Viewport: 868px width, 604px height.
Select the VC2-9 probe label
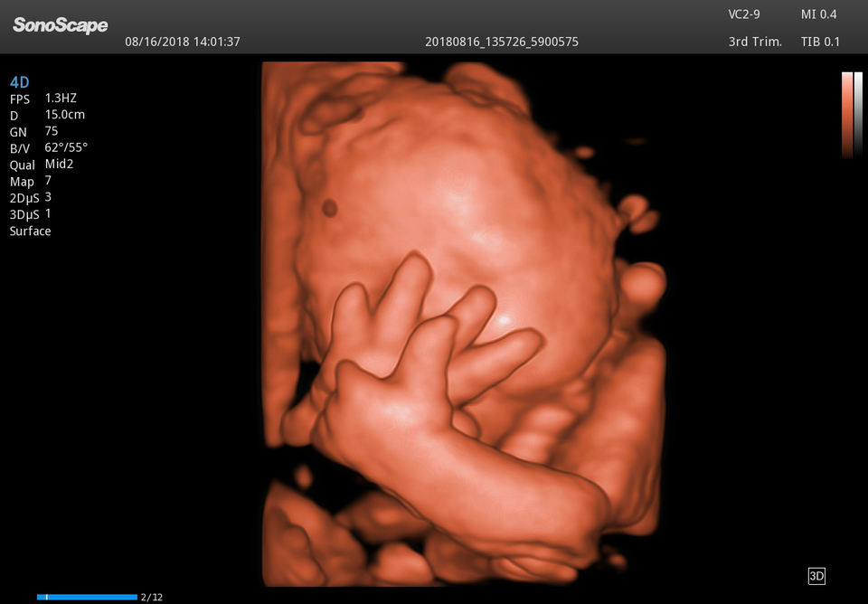[744, 14]
